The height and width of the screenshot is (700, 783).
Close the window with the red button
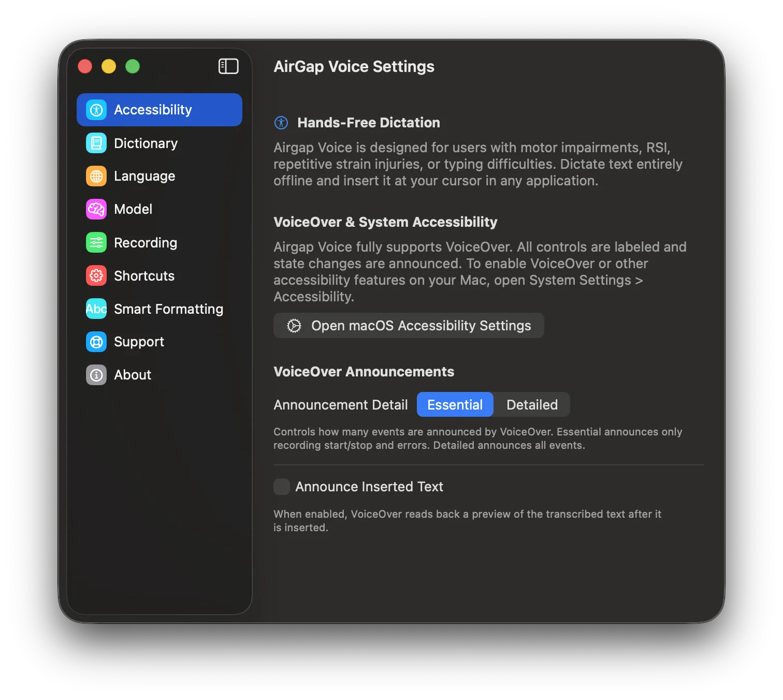(85, 66)
